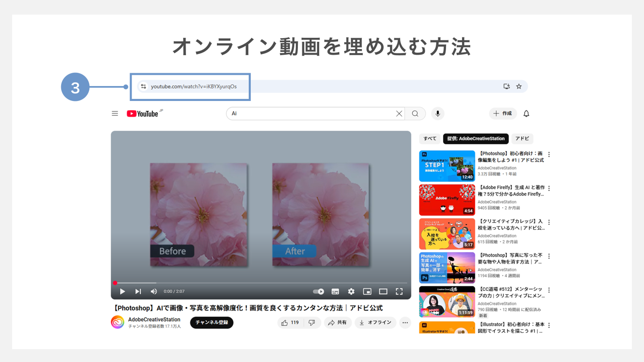The width and height of the screenshot is (644, 362).
Task: Open the Adobe Firefly video thumbnail
Action: 447,200
